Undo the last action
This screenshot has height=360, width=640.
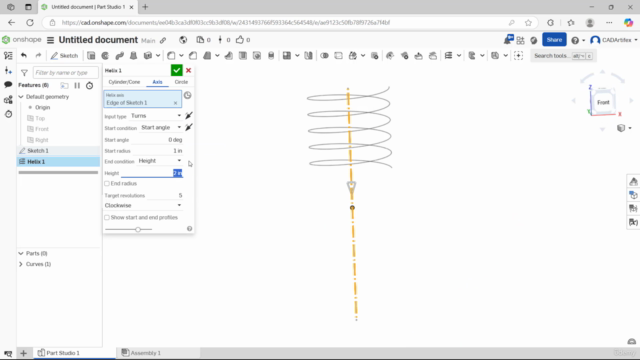(x=24, y=56)
